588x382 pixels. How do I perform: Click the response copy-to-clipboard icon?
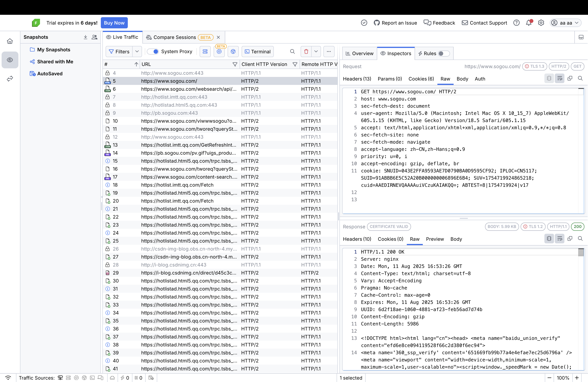(x=570, y=238)
